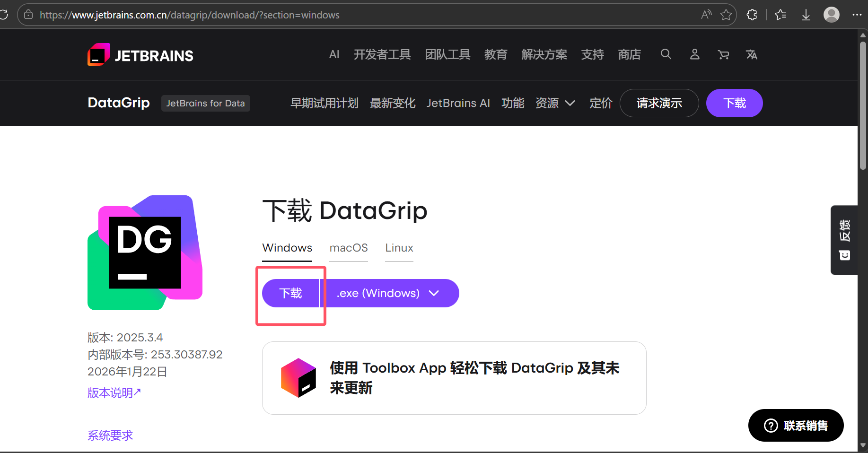The width and height of the screenshot is (868, 453).
Task: Expand the 资源 menu
Action: (x=555, y=103)
